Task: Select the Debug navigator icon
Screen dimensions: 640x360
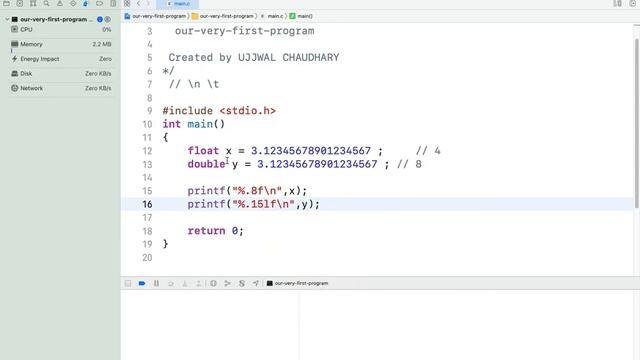Action: 86,3
